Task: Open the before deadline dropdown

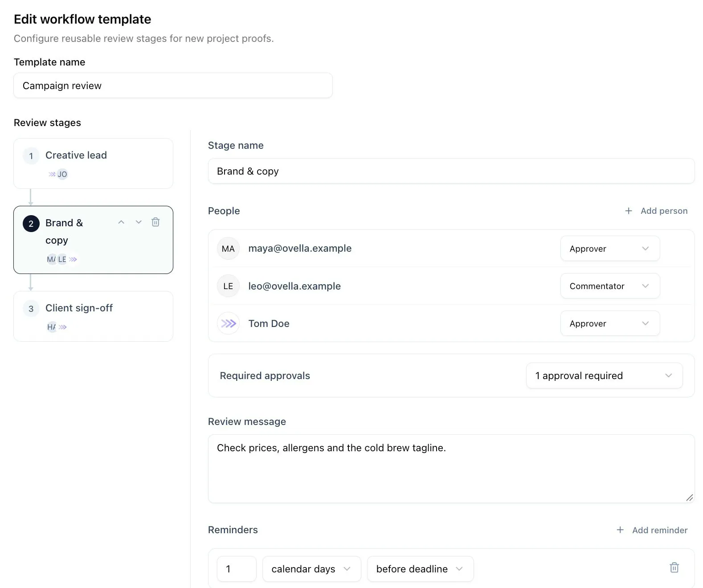Action: pyautogui.click(x=420, y=569)
